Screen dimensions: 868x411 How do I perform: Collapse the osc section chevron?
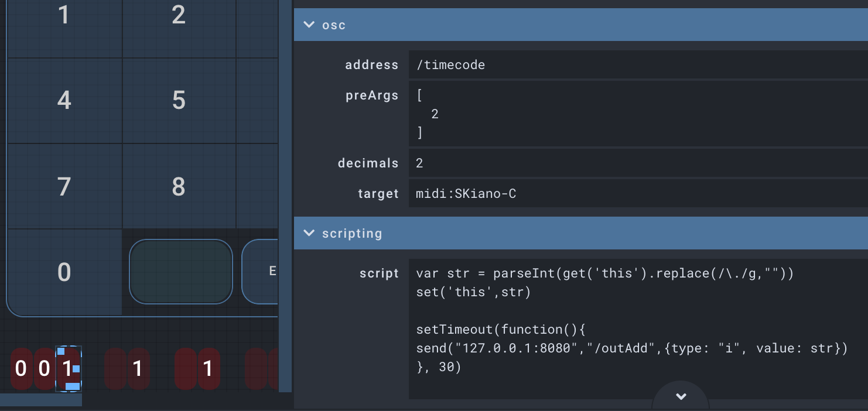(309, 25)
